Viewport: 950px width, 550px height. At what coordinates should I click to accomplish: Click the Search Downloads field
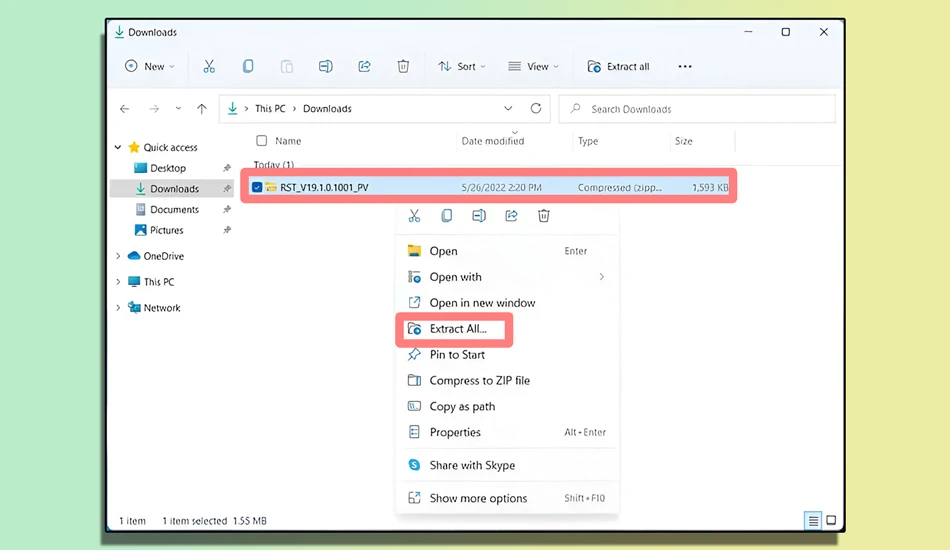point(697,109)
